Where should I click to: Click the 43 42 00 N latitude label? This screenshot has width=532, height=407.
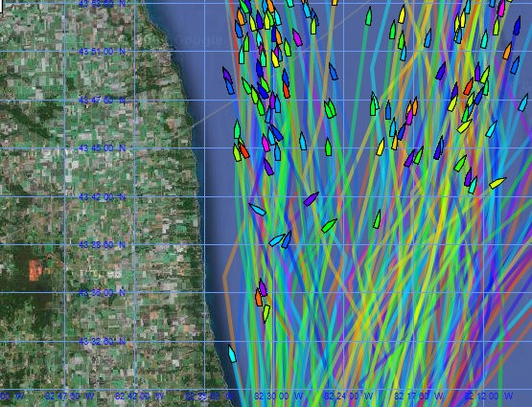(103, 196)
